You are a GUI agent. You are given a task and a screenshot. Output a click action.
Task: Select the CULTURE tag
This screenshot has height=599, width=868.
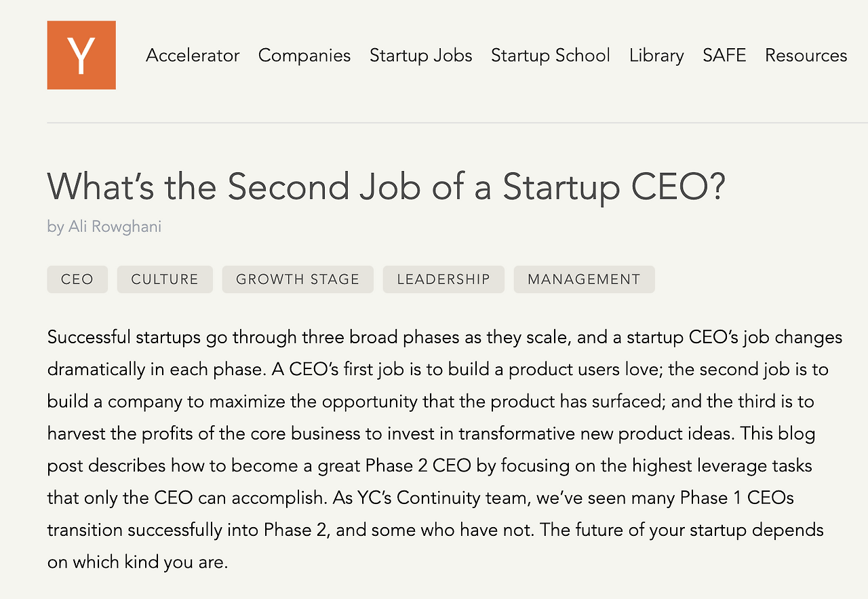tap(165, 279)
